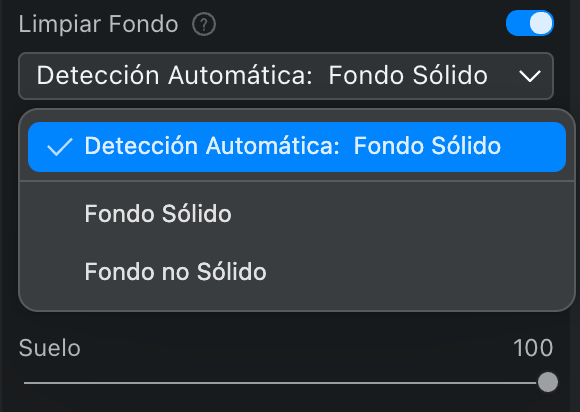Click the separator below the automatic detection option
Image resolution: width=580 pixels, height=412 pixels.
click(x=297, y=181)
